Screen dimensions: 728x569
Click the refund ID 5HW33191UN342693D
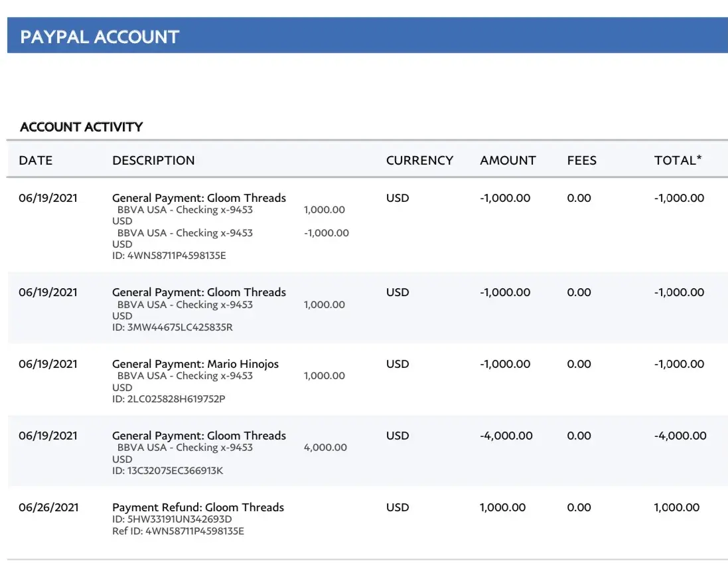(x=172, y=519)
